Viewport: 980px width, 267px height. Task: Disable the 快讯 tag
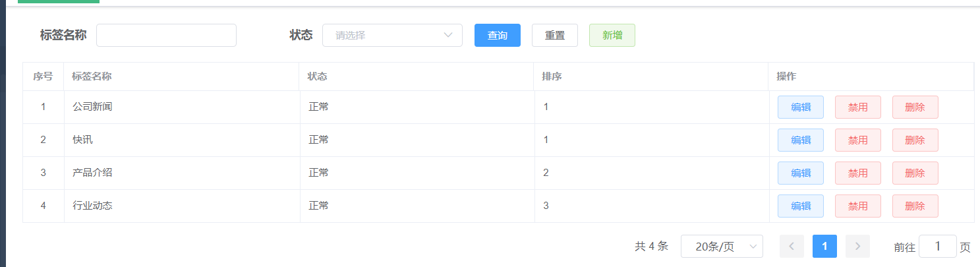[x=857, y=140]
